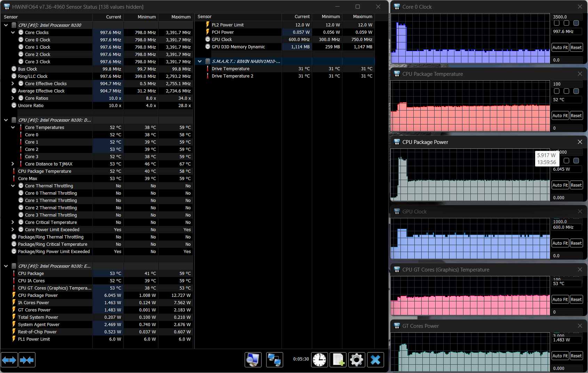Click the 0.000 minimum field in CPU Package Power graph
The height and width of the screenshot is (373, 588).
[x=567, y=197]
